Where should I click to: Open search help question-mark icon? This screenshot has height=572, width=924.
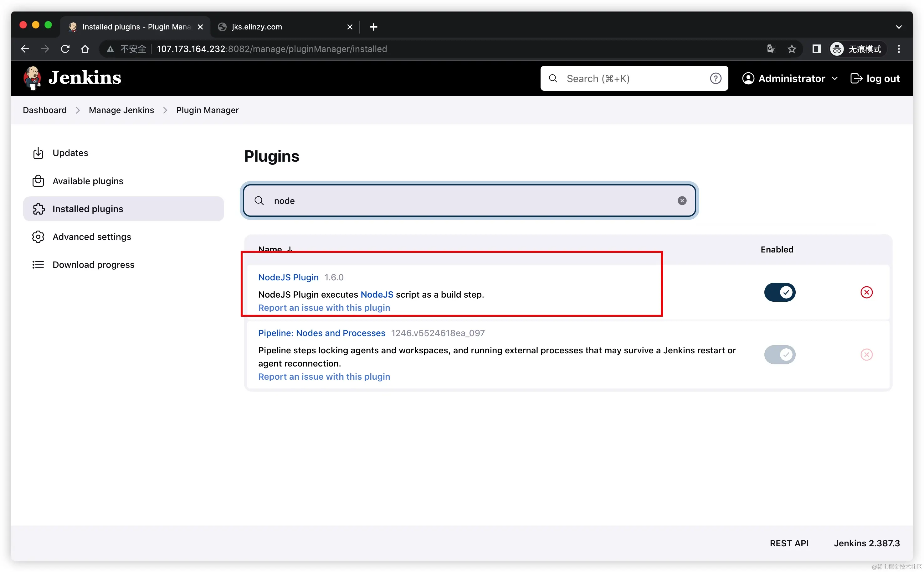coord(716,78)
